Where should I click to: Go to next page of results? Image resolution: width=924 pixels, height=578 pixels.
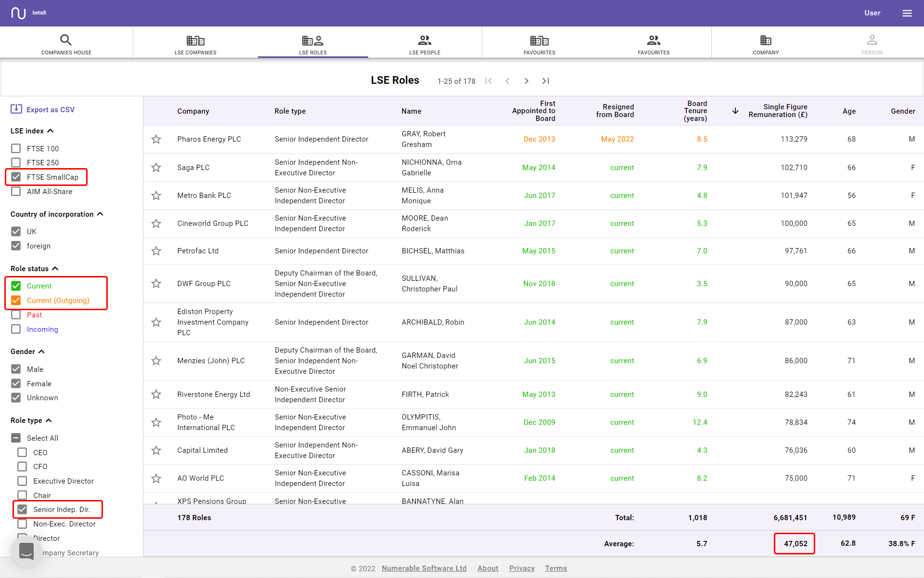526,81
